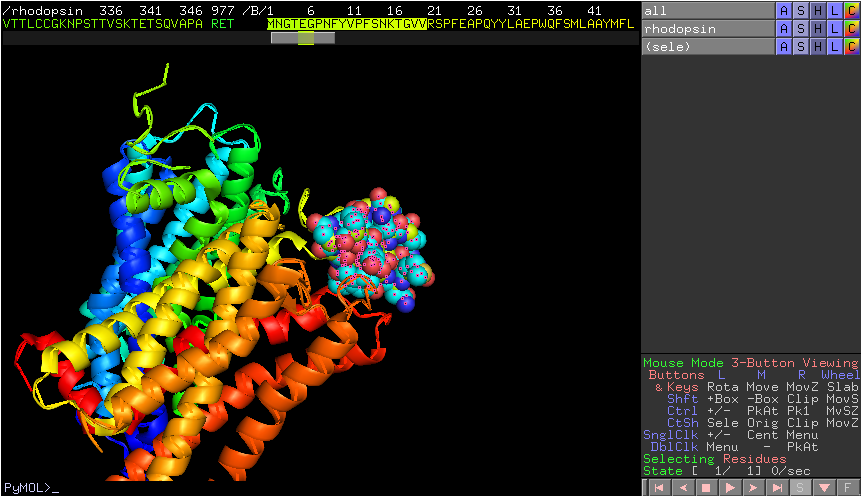The height and width of the screenshot is (497, 862).
Task: Switch mouse mode via '3-Button Viewing' label
Action: (x=795, y=363)
